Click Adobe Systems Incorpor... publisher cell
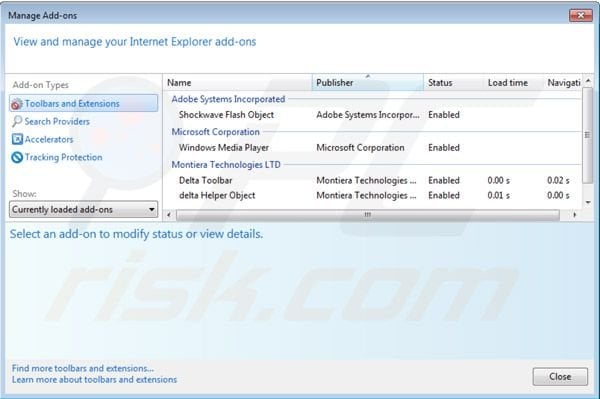Viewport: 600px width, 399px height. click(368, 115)
